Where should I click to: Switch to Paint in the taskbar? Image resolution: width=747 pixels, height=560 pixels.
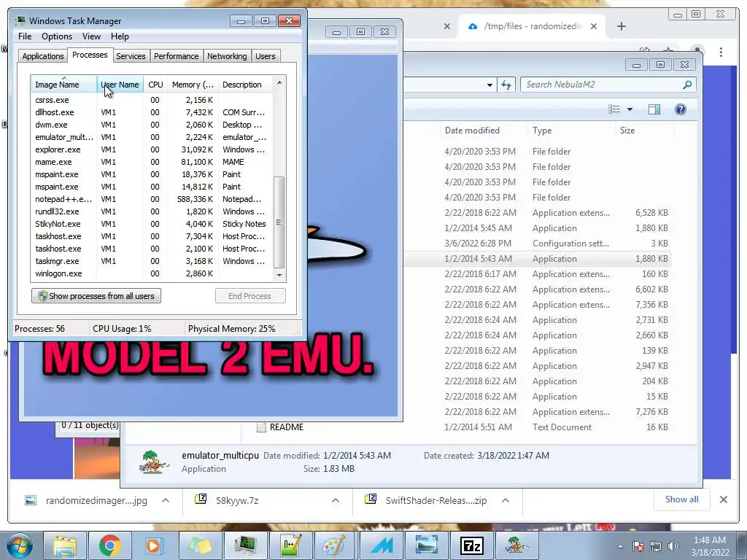pos(336,545)
